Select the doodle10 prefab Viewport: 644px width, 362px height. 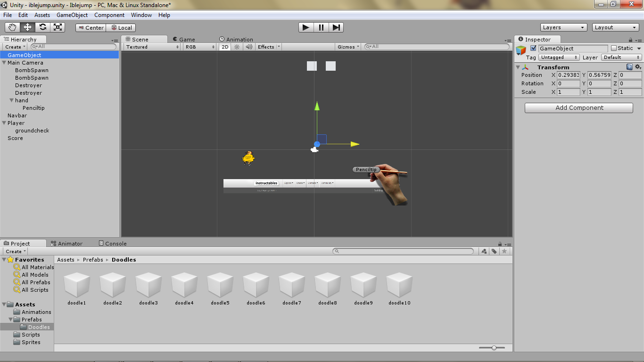coord(399,288)
